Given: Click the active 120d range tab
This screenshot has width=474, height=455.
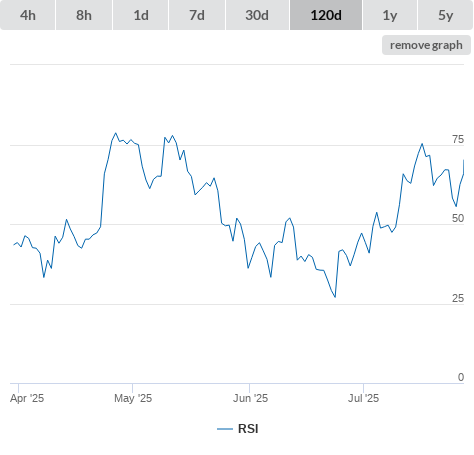Looking at the screenshot, I should coord(326,15).
